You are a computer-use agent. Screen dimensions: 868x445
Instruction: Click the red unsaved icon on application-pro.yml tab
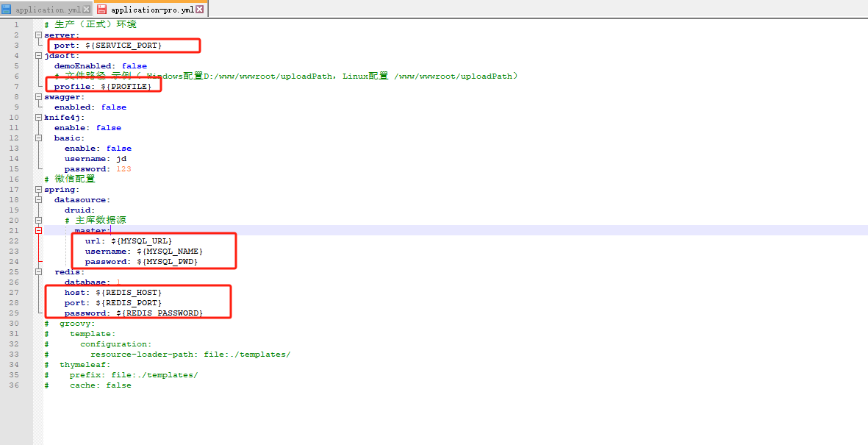(102, 10)
